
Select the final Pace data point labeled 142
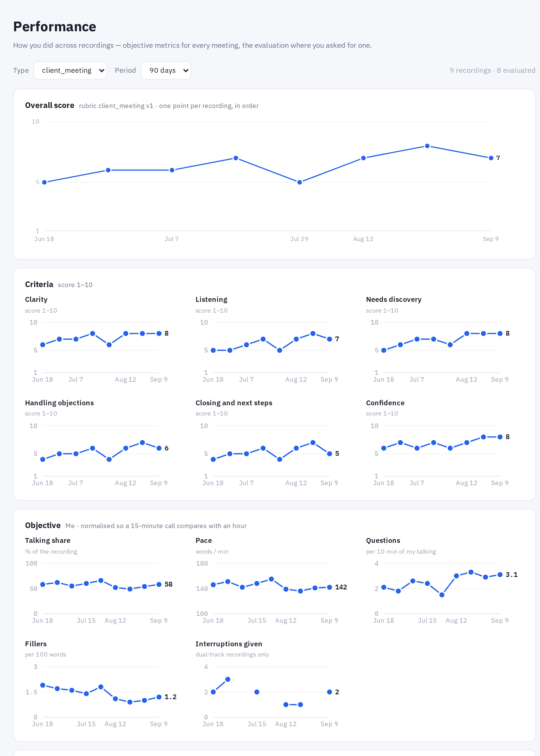pyautogui.click(x=329, y=587)
